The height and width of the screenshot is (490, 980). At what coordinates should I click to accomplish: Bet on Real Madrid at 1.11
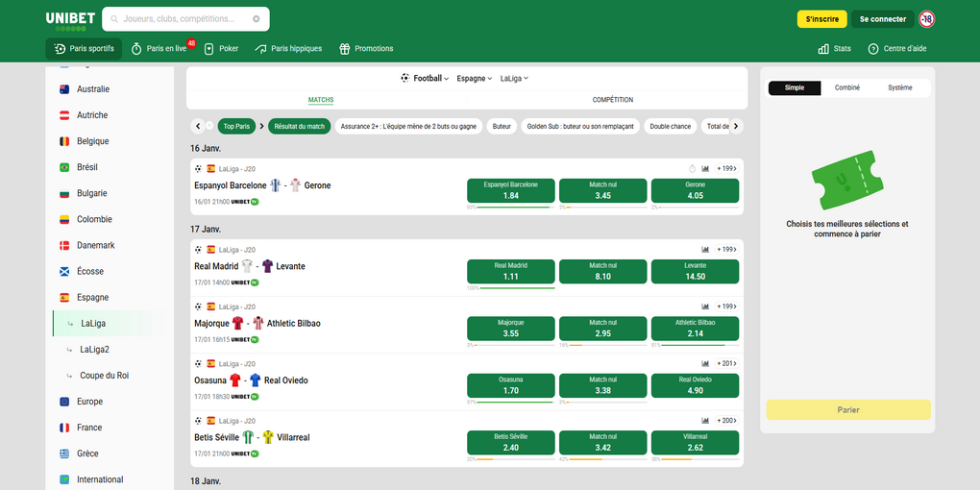point(510,271)
